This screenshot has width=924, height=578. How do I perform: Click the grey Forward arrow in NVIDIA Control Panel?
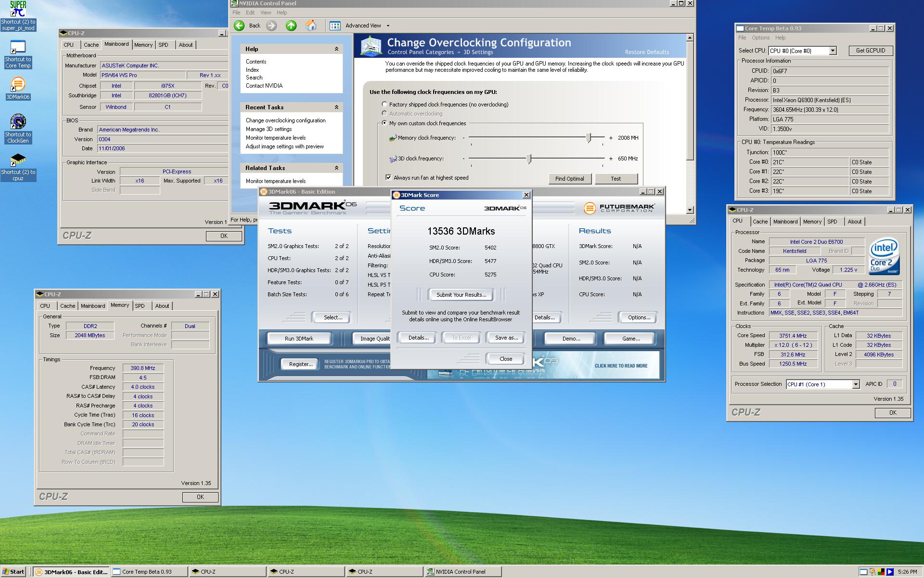click(x=271, y=26)
